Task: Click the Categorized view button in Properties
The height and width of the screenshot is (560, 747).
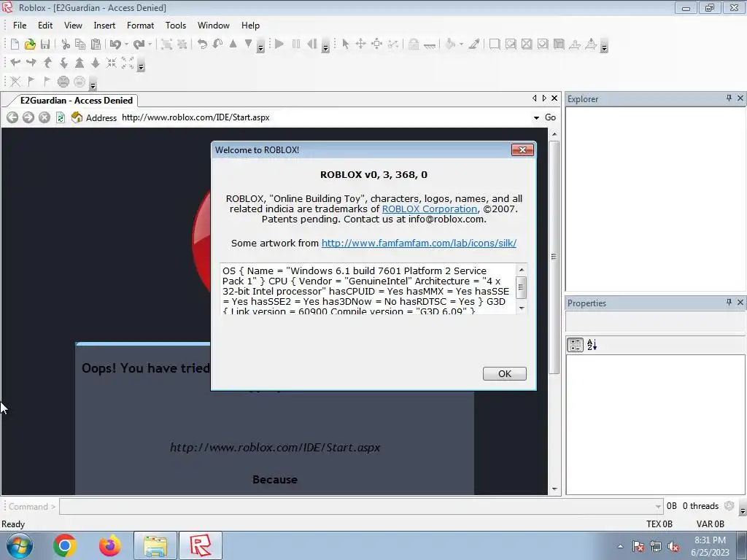Action: tap(575, 345)
